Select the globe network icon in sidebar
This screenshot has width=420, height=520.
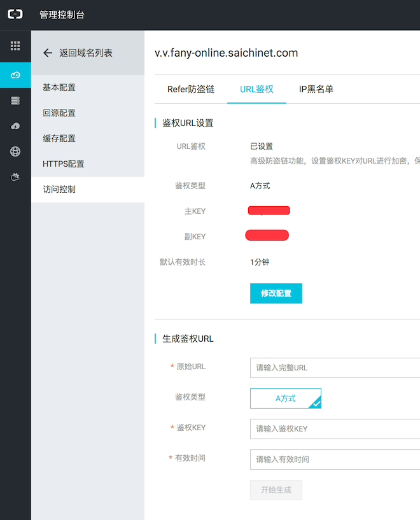(15, 151)
